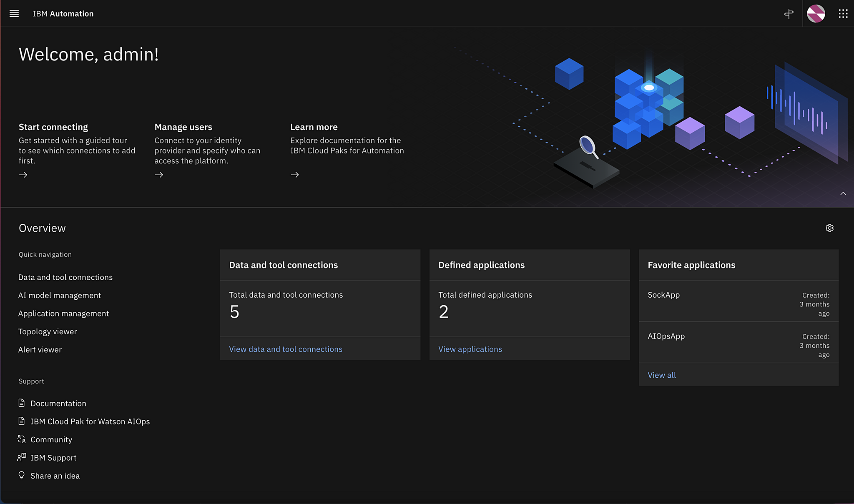Open Application management quick link
This screenshot has height=504, width=854.
(x=63, y=313)
